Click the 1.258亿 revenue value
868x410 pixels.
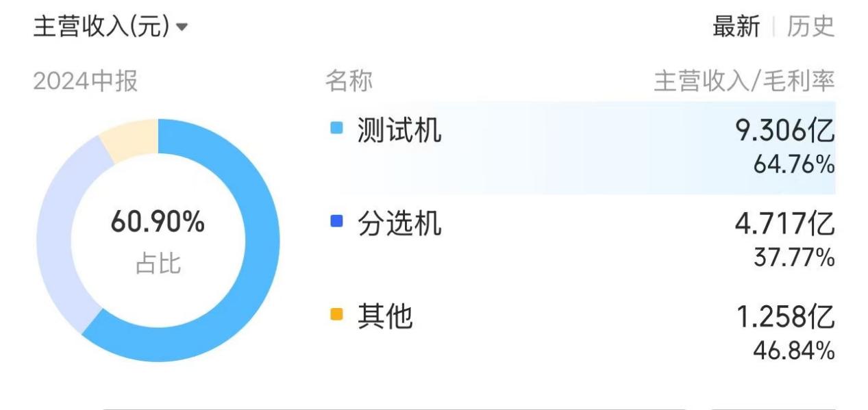click(x=785, y=316)
